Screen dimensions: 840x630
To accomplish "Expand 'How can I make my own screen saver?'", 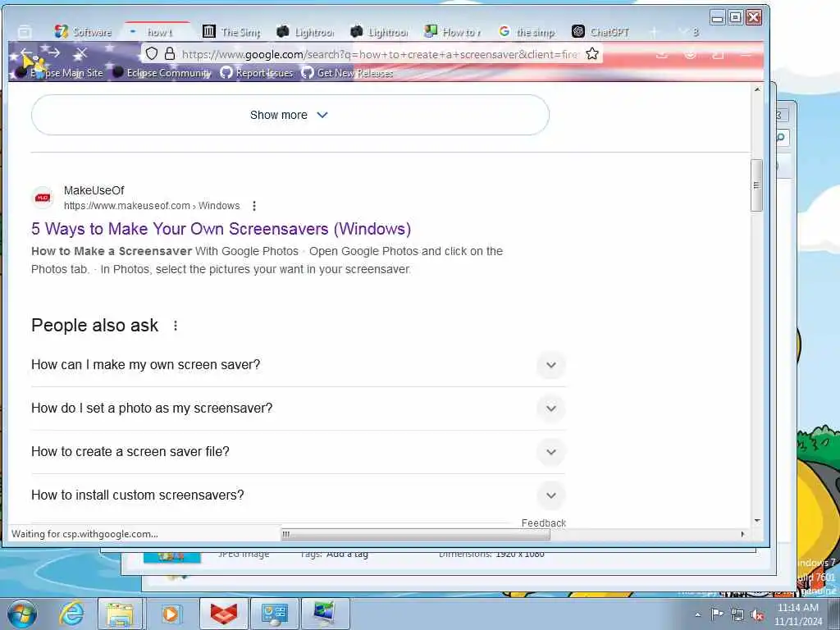I will coord(299,365).
